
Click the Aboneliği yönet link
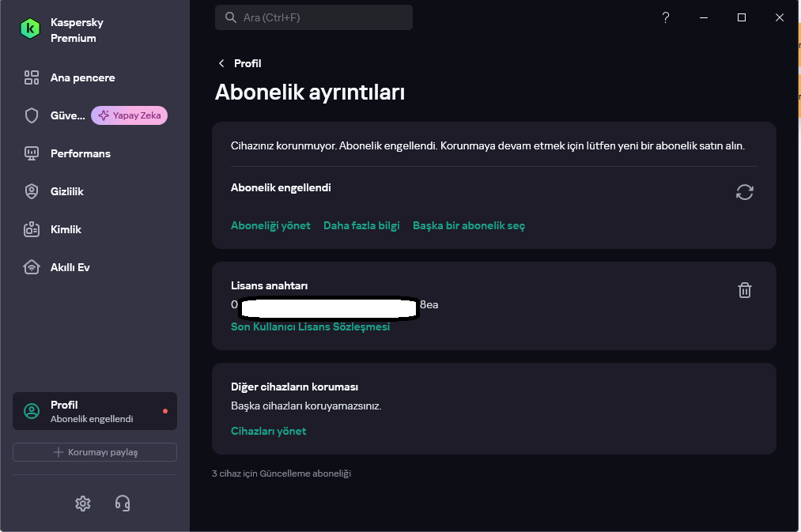270,225
